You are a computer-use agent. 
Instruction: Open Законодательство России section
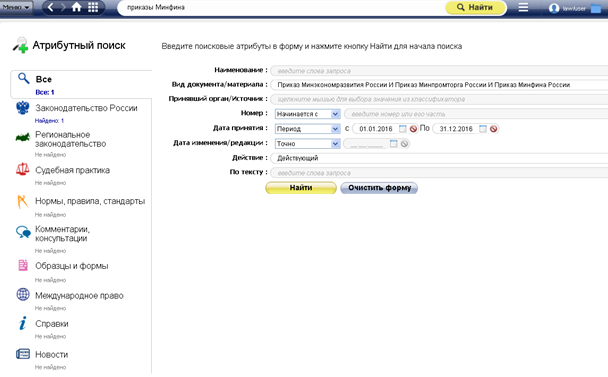tap(86, 108)
